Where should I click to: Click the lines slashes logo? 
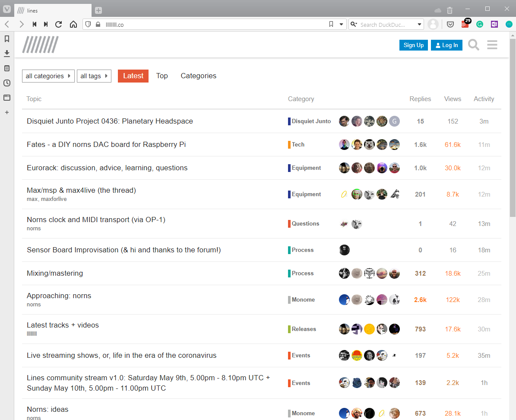[x=41, y=45]
